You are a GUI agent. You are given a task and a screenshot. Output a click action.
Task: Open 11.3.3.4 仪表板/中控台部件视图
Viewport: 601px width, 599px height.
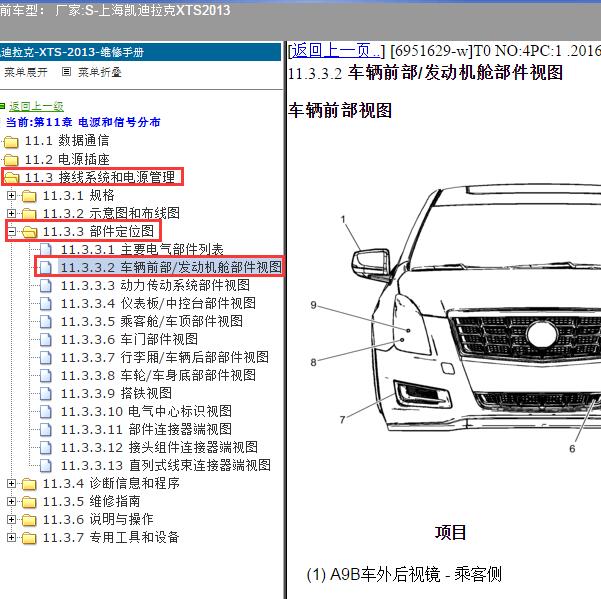(x=158, y=303)
